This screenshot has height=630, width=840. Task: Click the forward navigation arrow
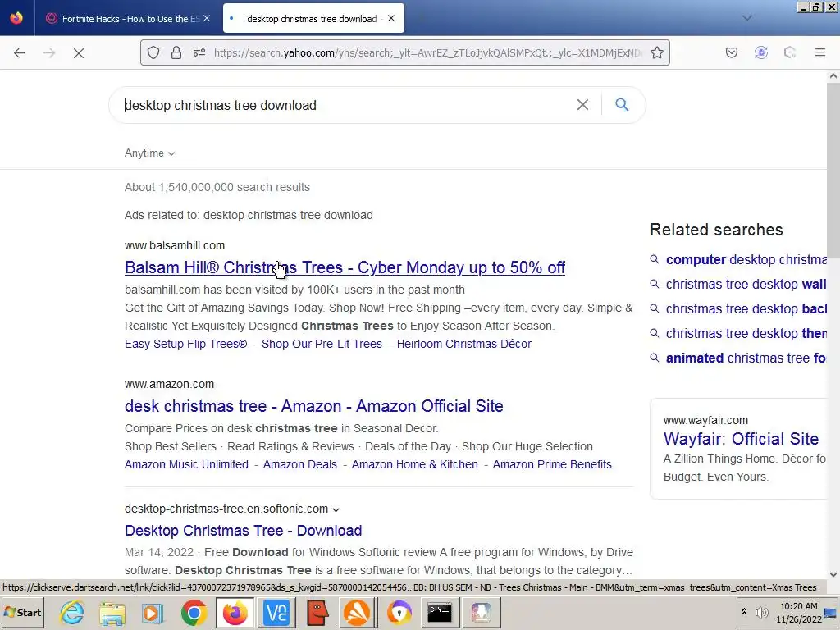(x=49, y=53)
